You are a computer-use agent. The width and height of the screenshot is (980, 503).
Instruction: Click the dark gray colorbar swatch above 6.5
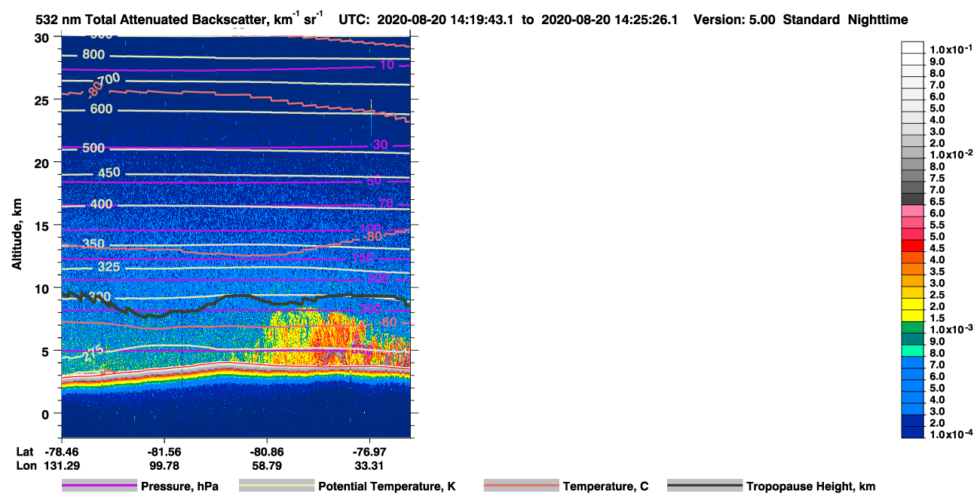[913, 199]
